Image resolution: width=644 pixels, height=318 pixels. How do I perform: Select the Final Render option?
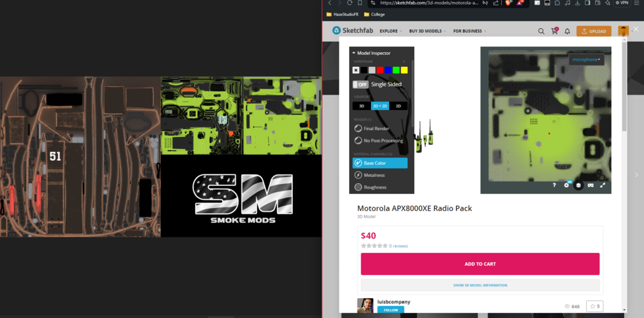(x=372, y=129)
